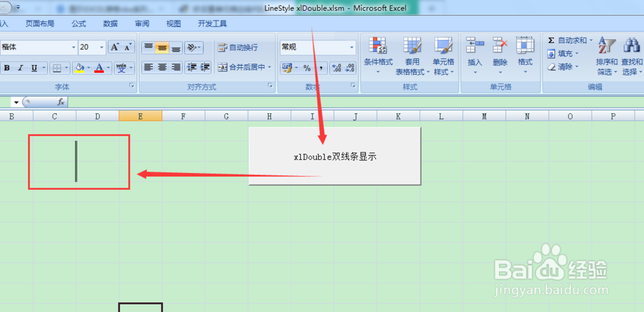Toggle italic formatting
644x312 pixels.
coord(20,68)
